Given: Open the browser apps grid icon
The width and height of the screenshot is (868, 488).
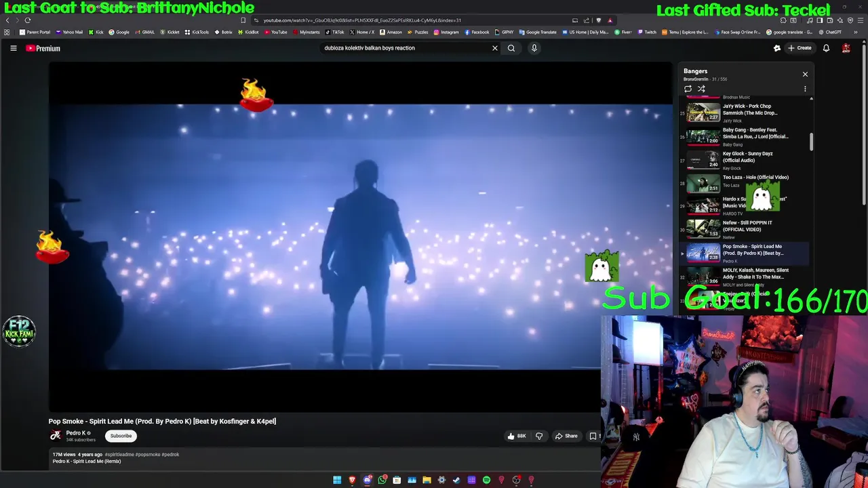Looking at the screenshot, I should tap(7, 32).
